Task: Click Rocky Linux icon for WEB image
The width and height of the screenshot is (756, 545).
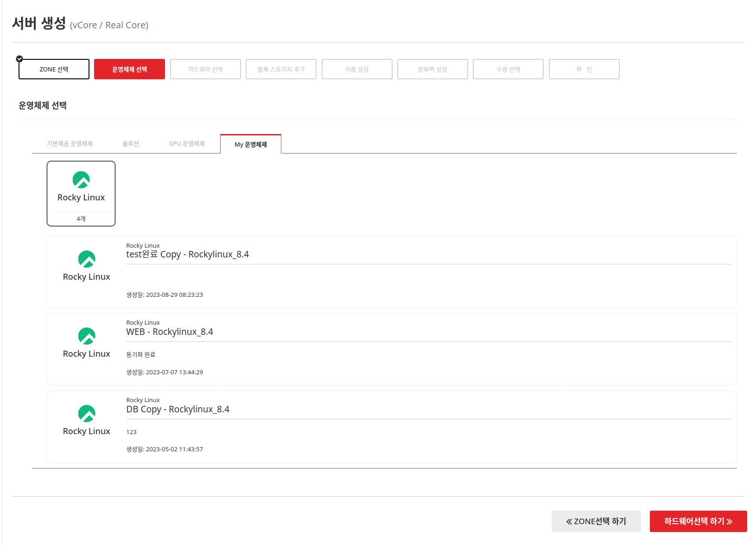Action: click(x=87, y=336)
